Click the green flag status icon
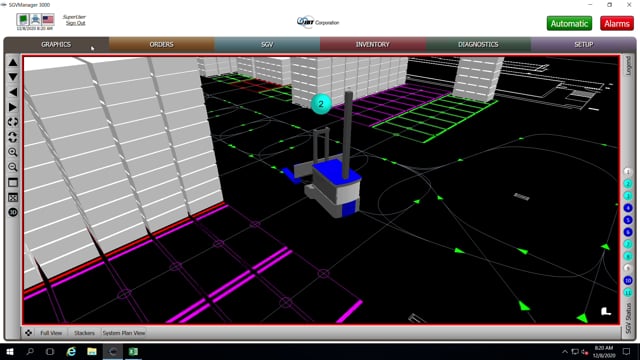 pyautogui.click(x=23, y=19)
